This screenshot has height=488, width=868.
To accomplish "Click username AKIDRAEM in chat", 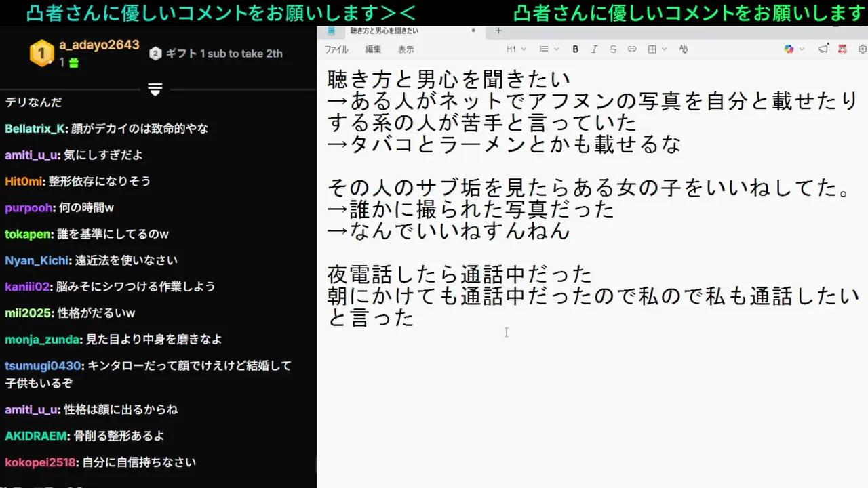I will coord(37,436).
